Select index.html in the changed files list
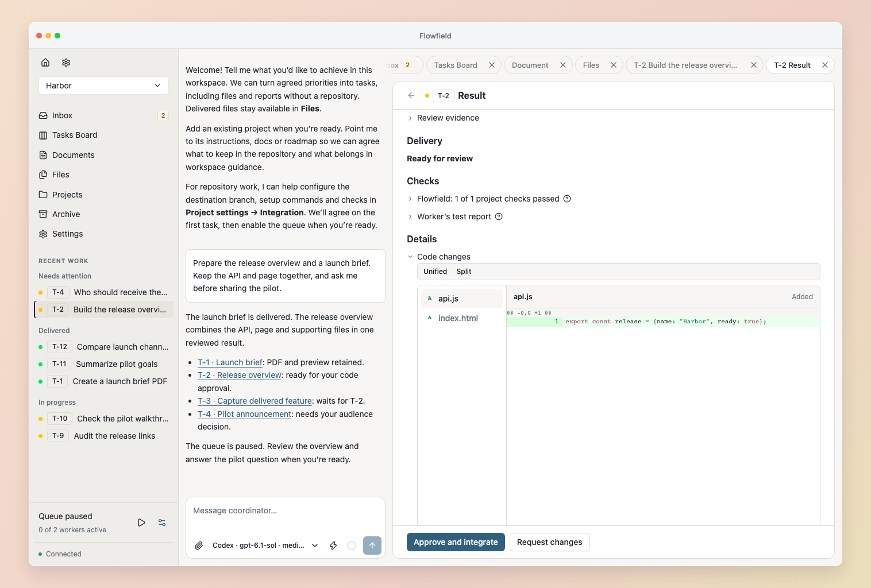The image size is (871, 588). [462, 318]
